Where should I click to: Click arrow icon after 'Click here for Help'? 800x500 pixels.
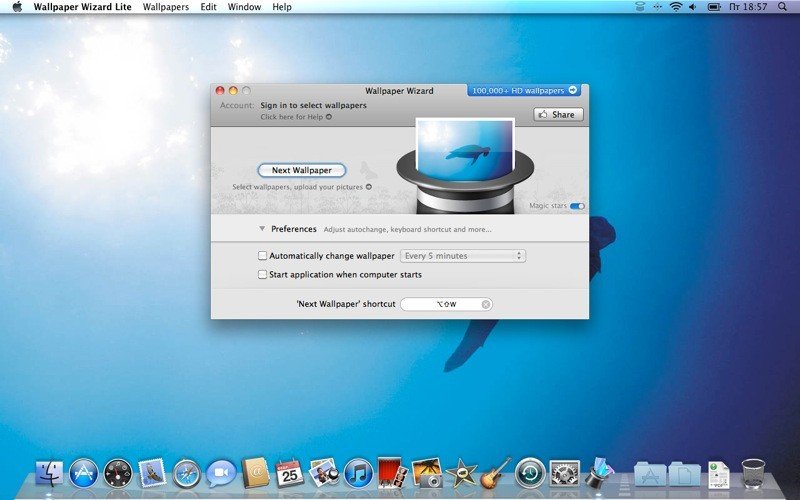tap(329, 117)
